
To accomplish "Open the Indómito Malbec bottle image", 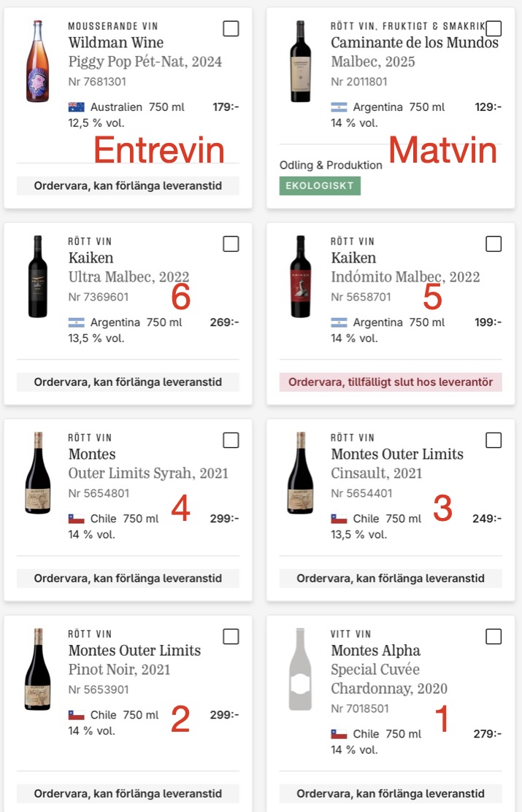I will click(x=300, y=277).
